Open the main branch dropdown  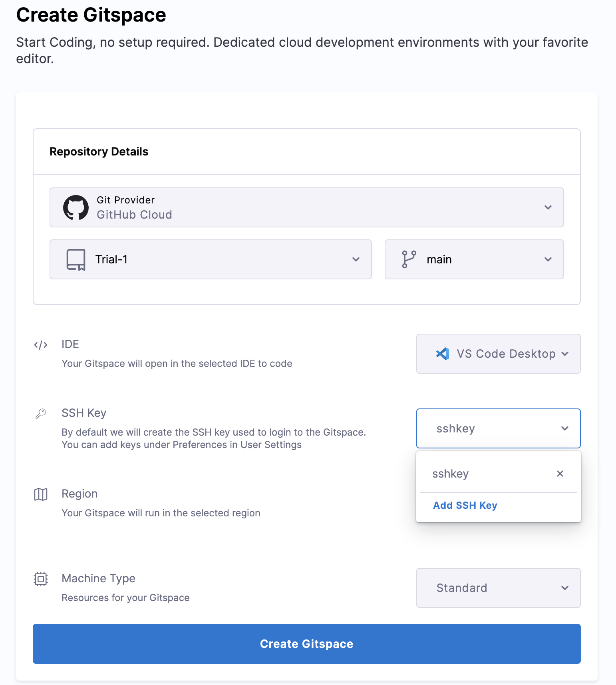(548, 259)
